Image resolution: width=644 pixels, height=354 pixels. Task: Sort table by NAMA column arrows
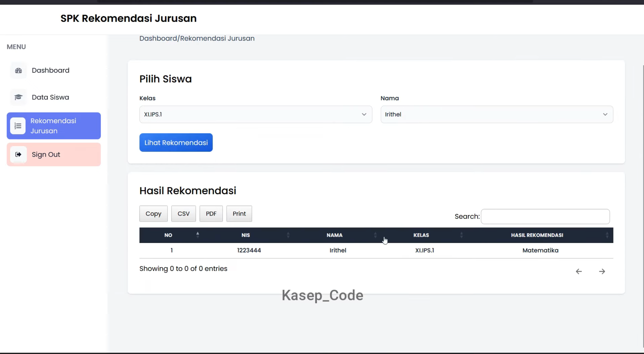375,235
